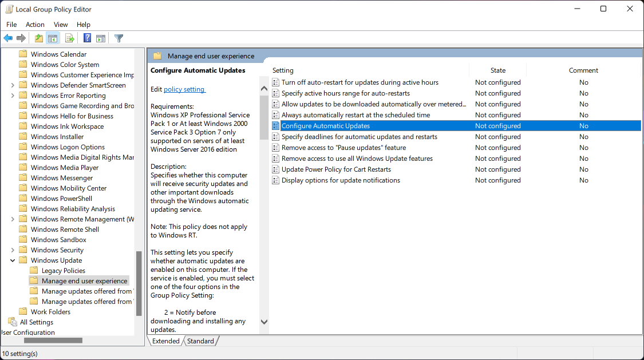Click the Up one level folder icon
Screen dimensions: 644x360
38,38
